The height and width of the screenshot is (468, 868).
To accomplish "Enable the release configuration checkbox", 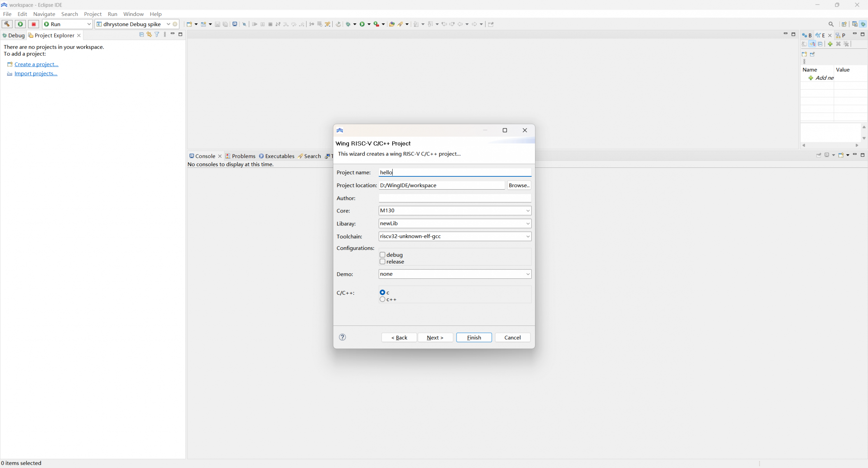I will pos(383,261).
